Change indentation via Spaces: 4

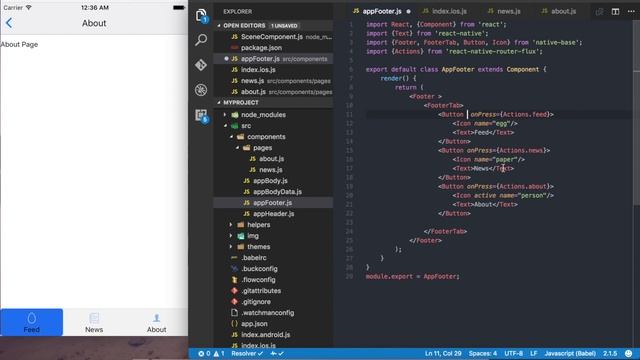click(x=482, y=353)
